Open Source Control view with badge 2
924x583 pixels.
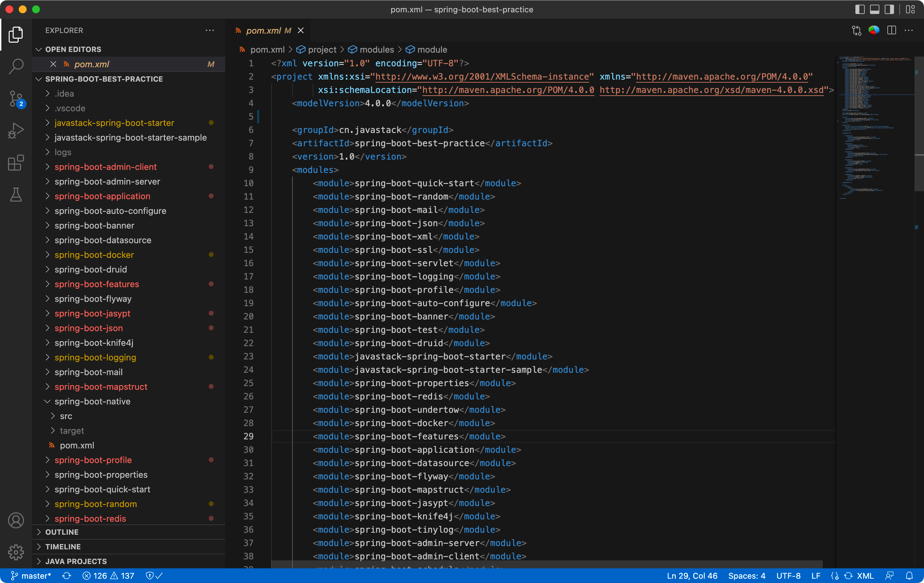(x=16, y=99)
